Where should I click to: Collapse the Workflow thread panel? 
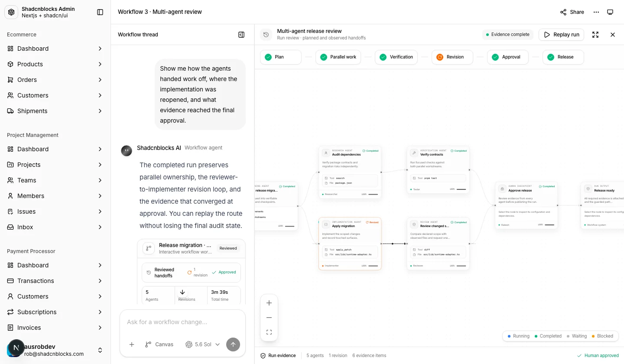tap(242, 35)
